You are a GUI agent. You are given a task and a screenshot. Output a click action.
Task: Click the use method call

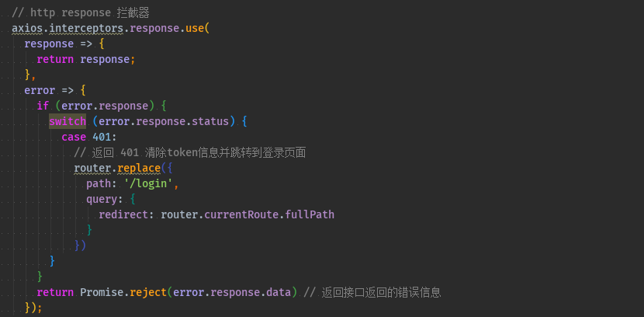click(195, 28)
